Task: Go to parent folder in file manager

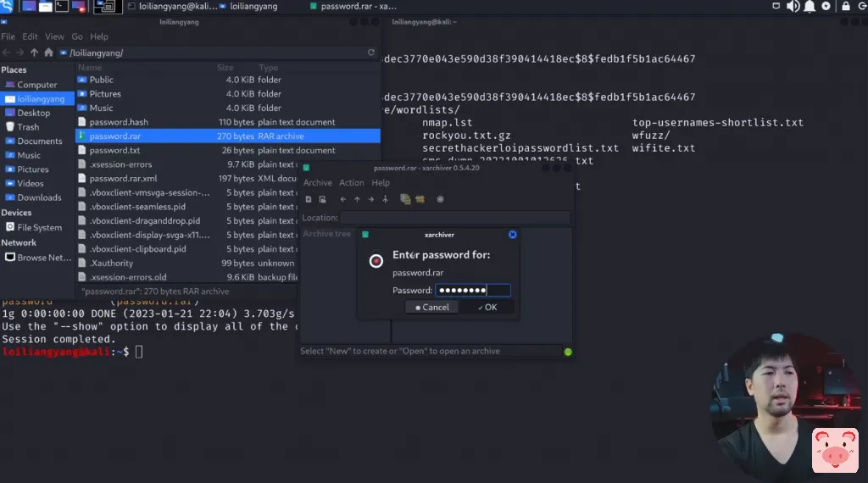Action: coord(34,53)
